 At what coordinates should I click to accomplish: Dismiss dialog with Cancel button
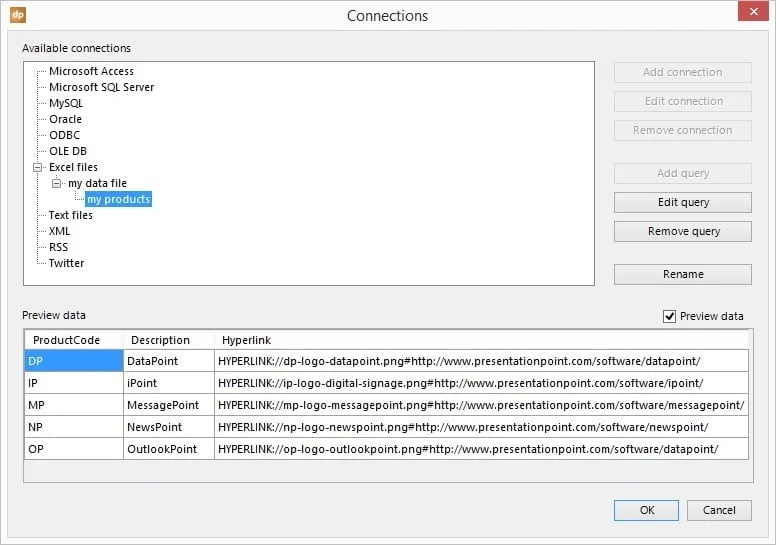click(x=719, y=510)
